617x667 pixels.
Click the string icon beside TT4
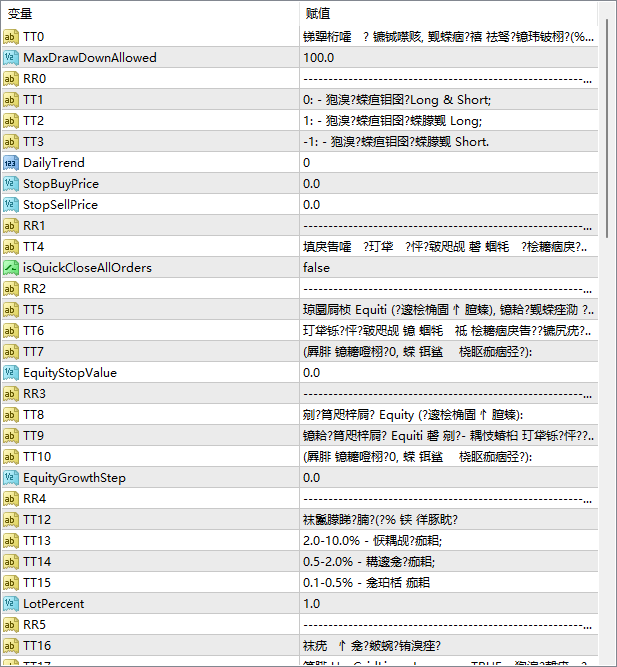pyautogui.click(x=11, y=247)
